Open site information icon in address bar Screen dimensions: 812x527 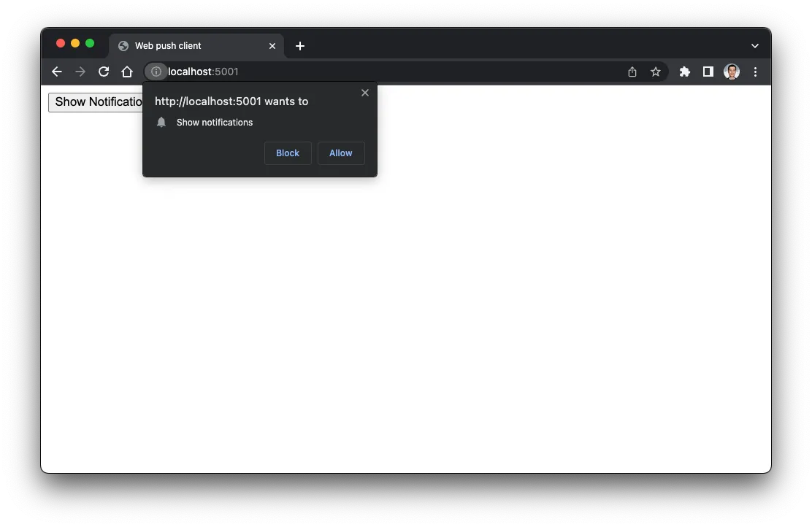point(156,72)
